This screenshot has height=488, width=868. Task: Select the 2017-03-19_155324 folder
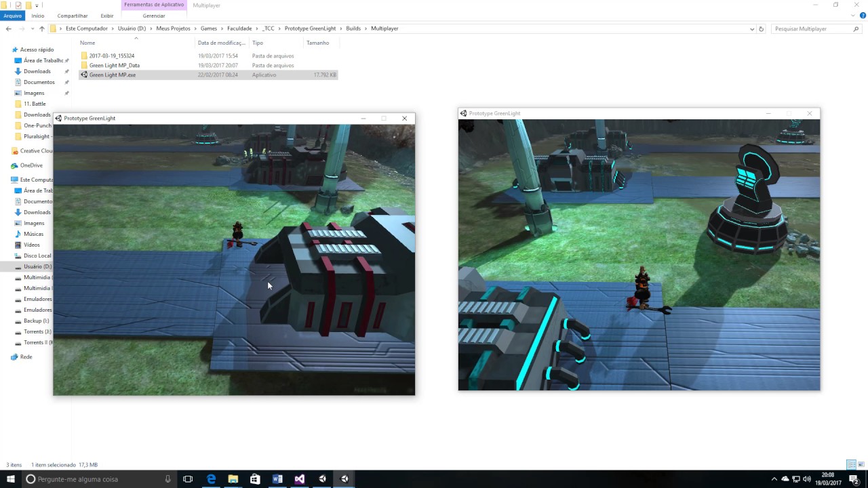tap(112, 56)
